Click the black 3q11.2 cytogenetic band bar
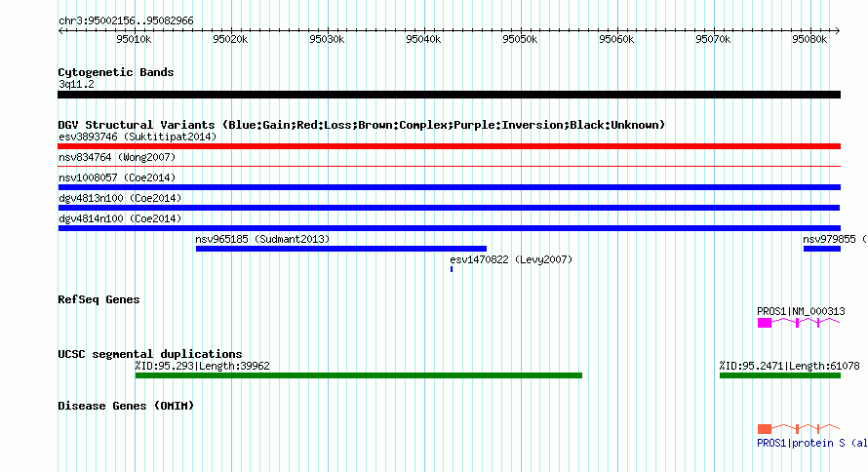This screenshot has width=868, height=472. (449, 95)
